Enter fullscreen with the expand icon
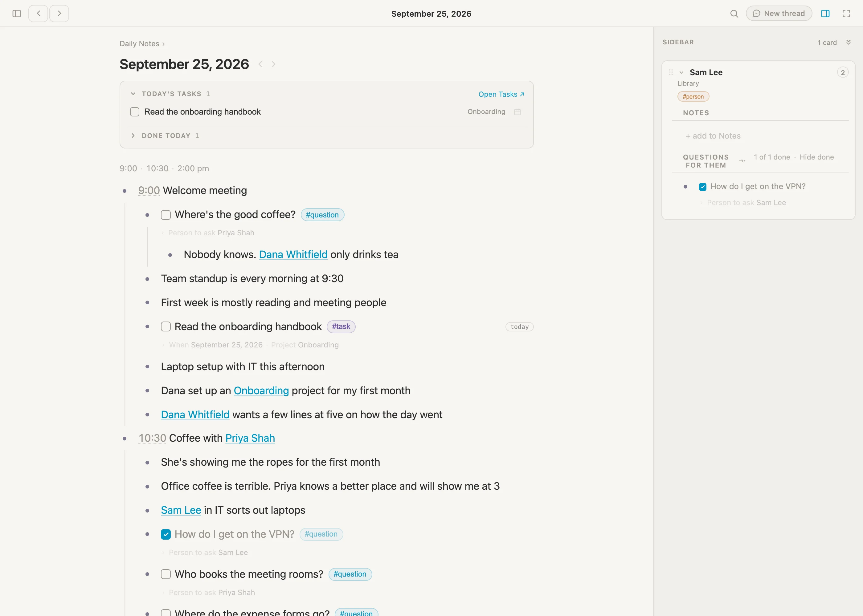This screenshot has height=616, width=863. pyautogui.click(x=846, y=14)
